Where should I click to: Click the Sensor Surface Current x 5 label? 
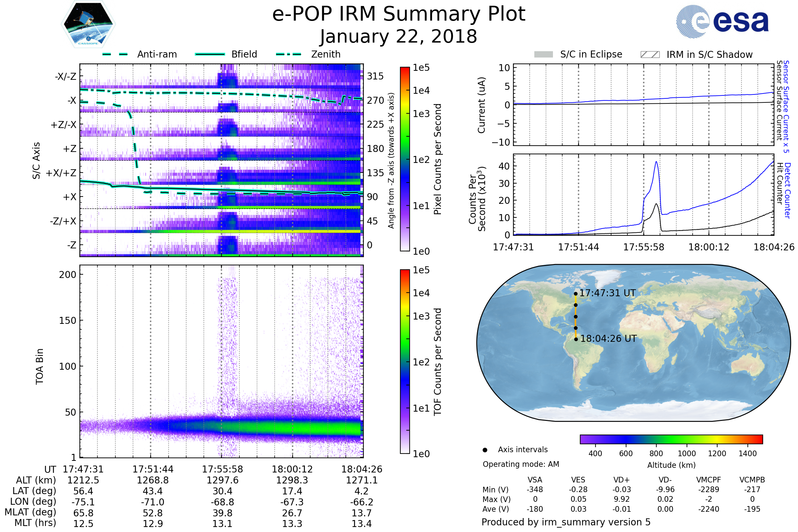786,106
